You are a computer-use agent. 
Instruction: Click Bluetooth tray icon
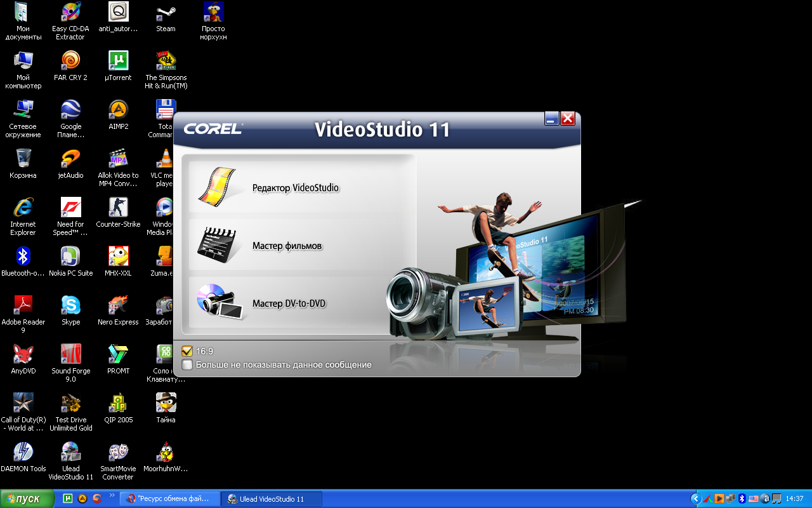click(742, 498)
